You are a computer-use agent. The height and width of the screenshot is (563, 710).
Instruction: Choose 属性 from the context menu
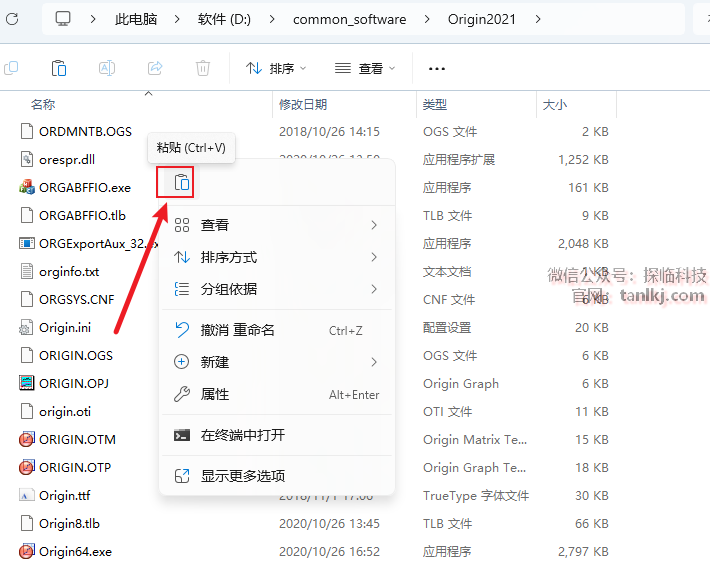(x=215, y=394)
